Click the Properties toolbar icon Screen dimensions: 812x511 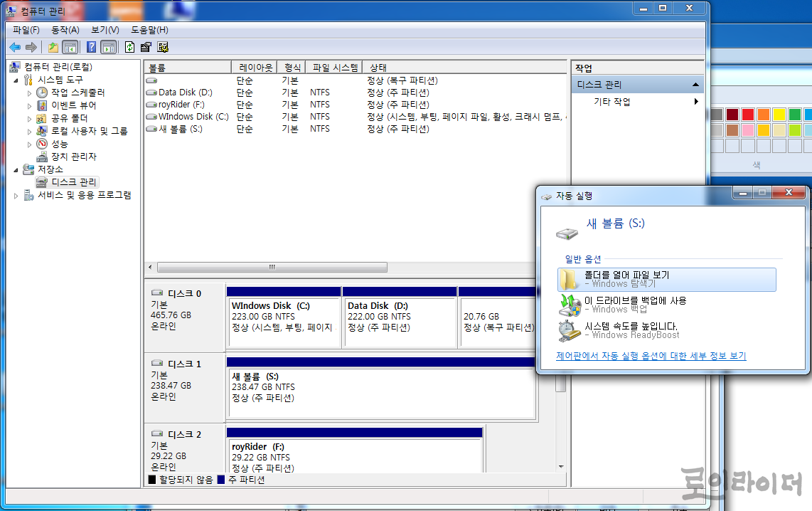click(x=146, y=47)
